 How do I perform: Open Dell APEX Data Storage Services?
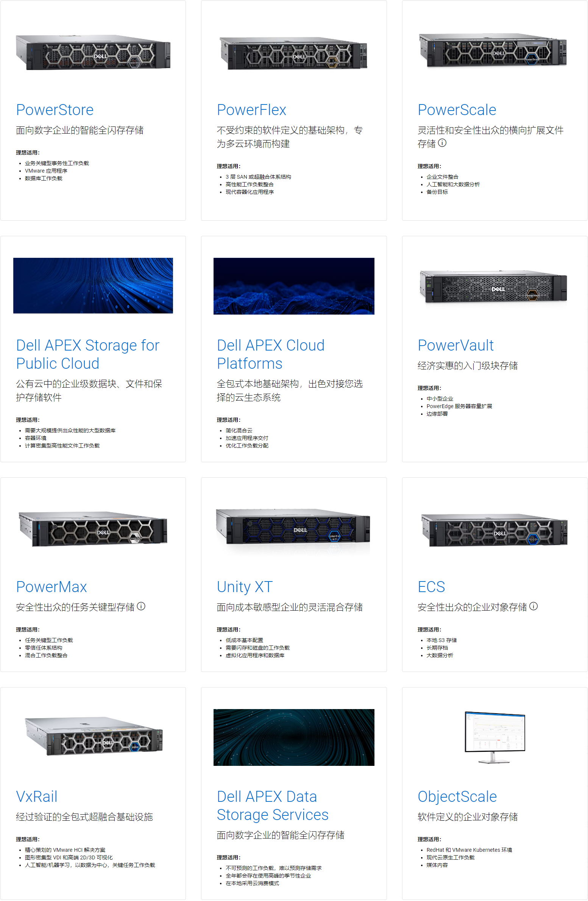[x=272, y=806]
